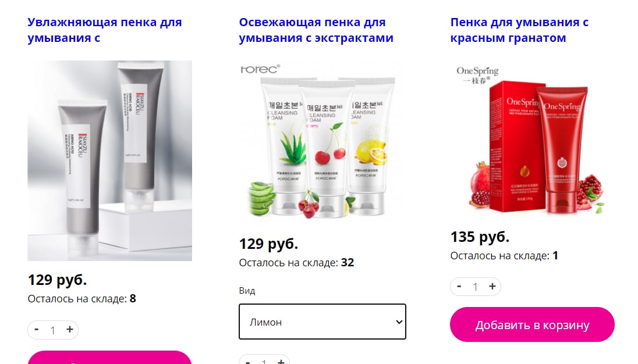Click the Вид label above the select

[x=247, y=291]
